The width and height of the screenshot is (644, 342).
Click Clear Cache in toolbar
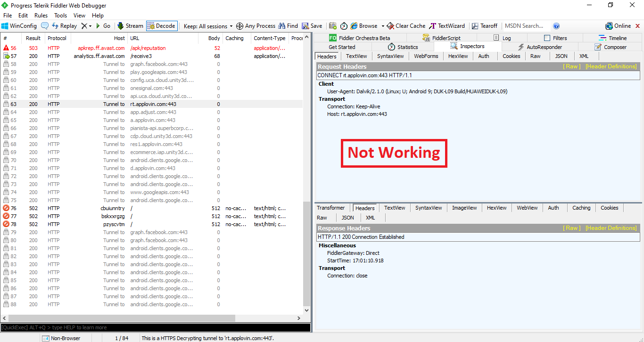pos(406,26)
